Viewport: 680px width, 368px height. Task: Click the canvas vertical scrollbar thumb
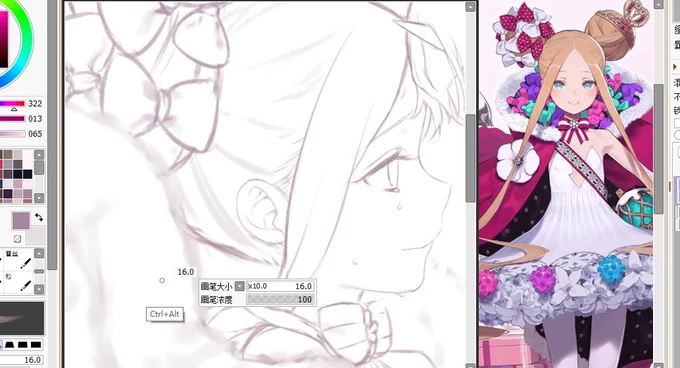coord(471,158)
